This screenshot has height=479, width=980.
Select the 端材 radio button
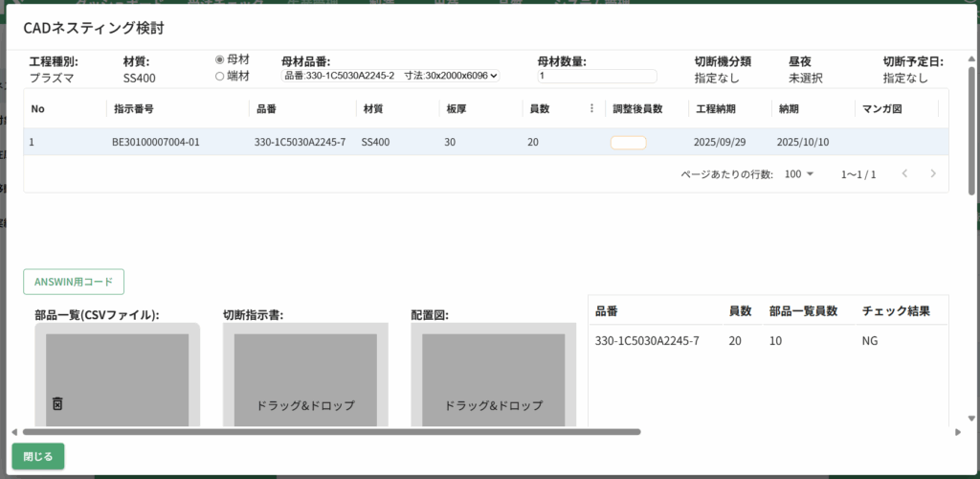coord(220,76)
